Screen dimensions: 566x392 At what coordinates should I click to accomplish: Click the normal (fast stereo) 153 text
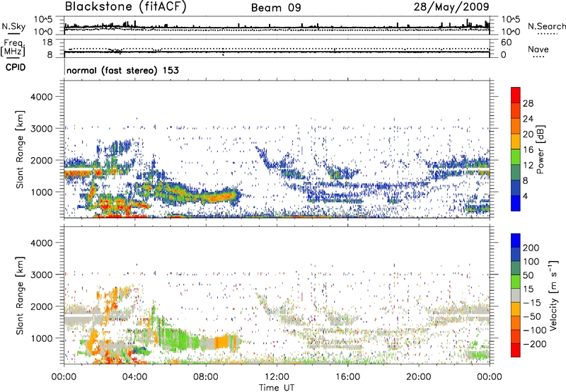(x=122, y=70)
